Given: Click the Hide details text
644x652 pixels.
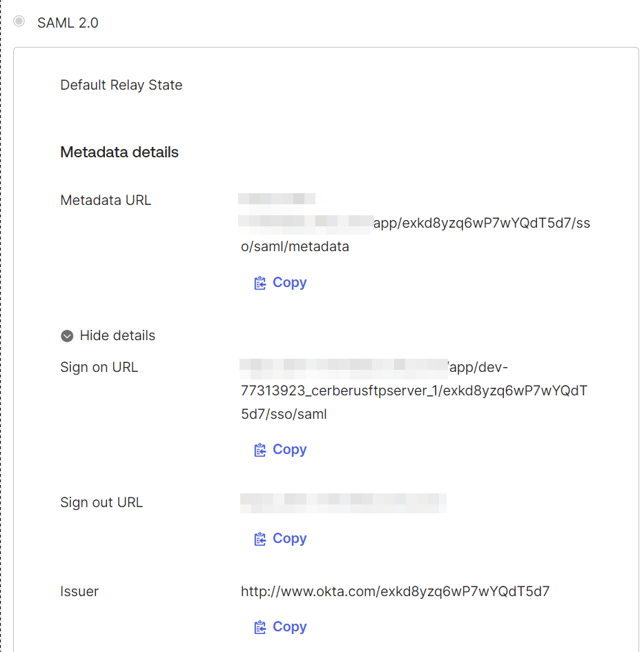Looking at the screenshot, I should [117, 335].
